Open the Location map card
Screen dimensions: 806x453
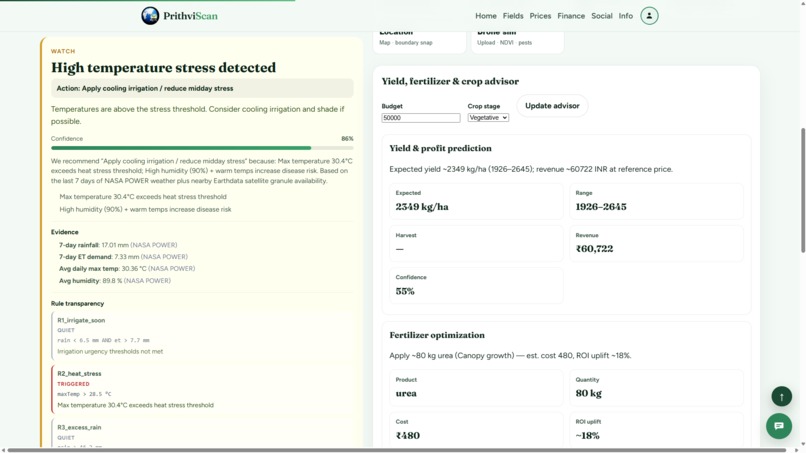coord(419,41)
